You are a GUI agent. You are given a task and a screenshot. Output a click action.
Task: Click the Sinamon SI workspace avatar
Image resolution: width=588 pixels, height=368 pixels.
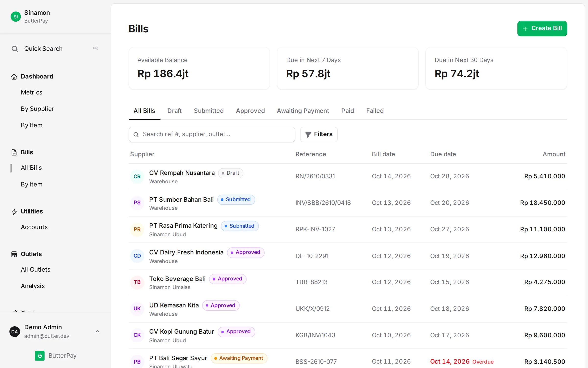[x=16, y=17]
